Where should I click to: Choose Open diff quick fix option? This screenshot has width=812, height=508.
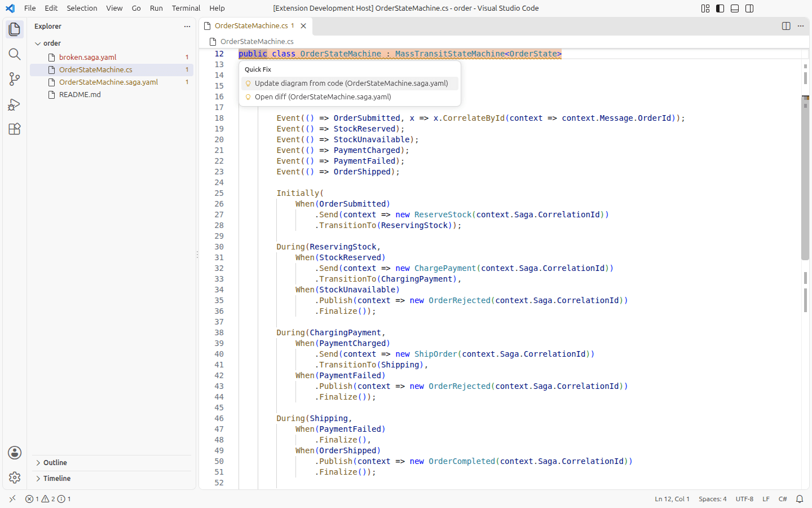350,97
